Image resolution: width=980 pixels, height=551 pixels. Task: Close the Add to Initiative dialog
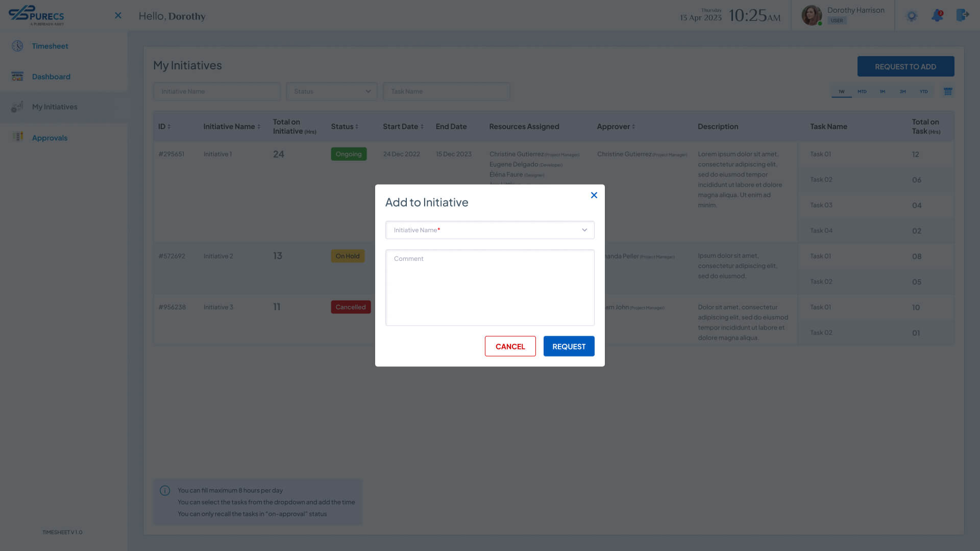click(x=594, y=195)
